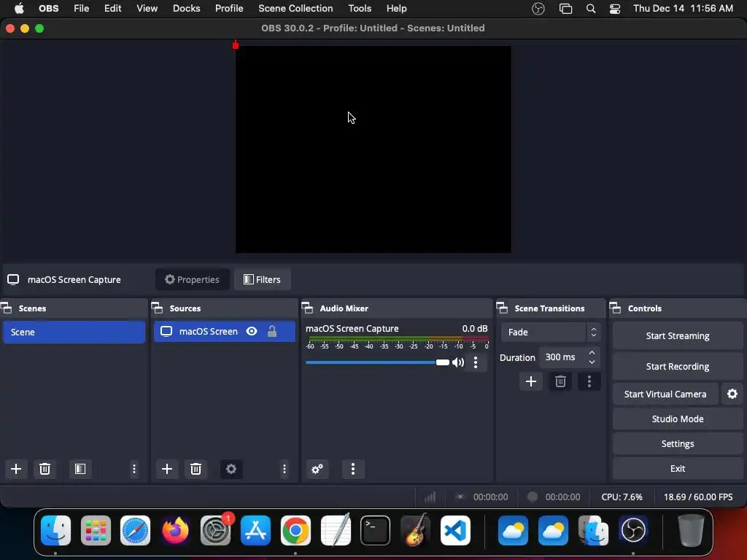Increase transition duration with up arrow
This screenshot has height=560, width=747.
[592, 353]
